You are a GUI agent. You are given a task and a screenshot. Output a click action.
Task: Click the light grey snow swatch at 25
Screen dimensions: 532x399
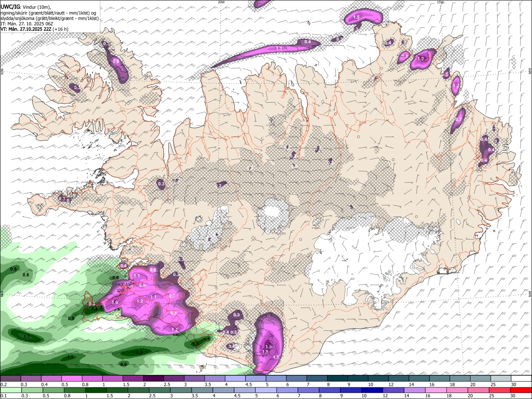[501, 379]
